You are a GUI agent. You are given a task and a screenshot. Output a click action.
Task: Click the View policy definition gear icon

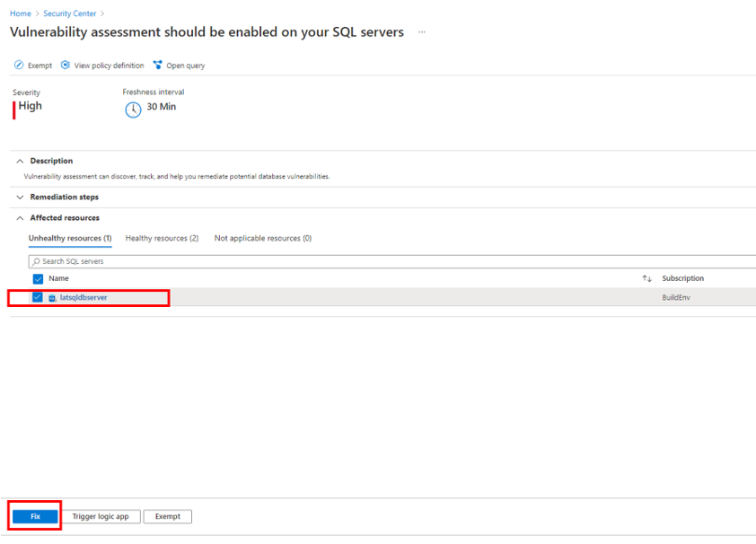coord(66,65)
